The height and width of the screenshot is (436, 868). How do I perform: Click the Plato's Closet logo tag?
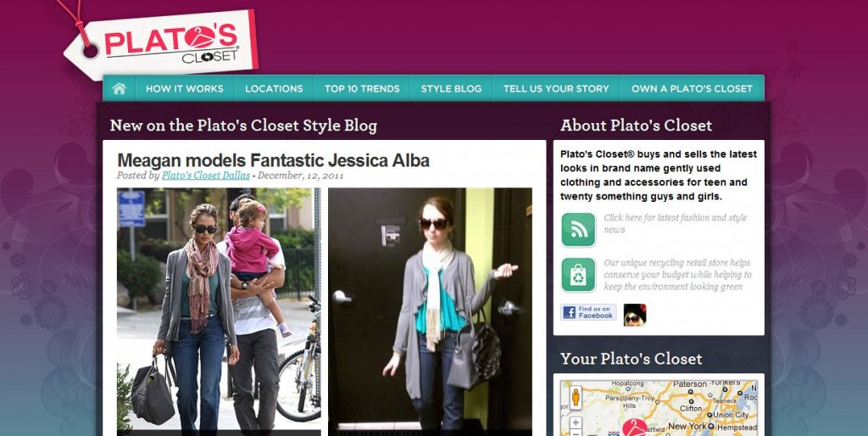pos(160,43)
